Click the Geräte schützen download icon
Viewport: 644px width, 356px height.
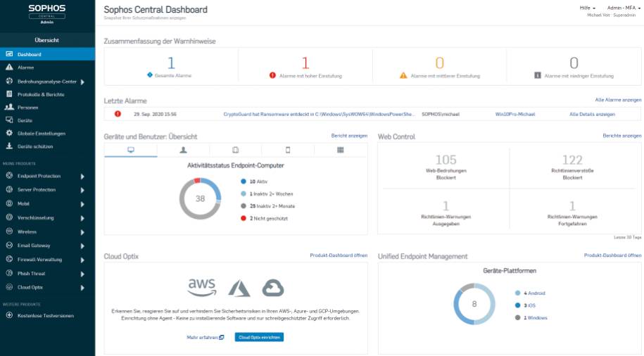click(9, 146)
